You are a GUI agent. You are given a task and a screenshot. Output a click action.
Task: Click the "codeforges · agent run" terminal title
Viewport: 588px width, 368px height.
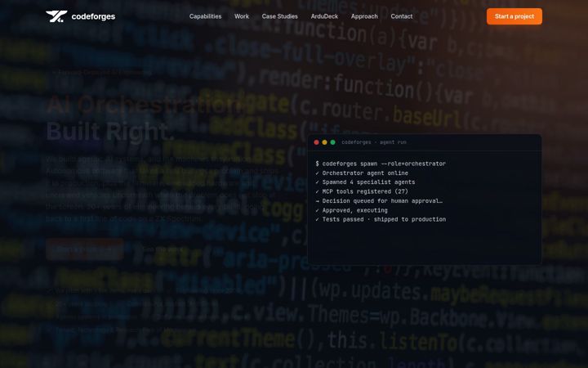pyautogui.click(x=374, y=142)
